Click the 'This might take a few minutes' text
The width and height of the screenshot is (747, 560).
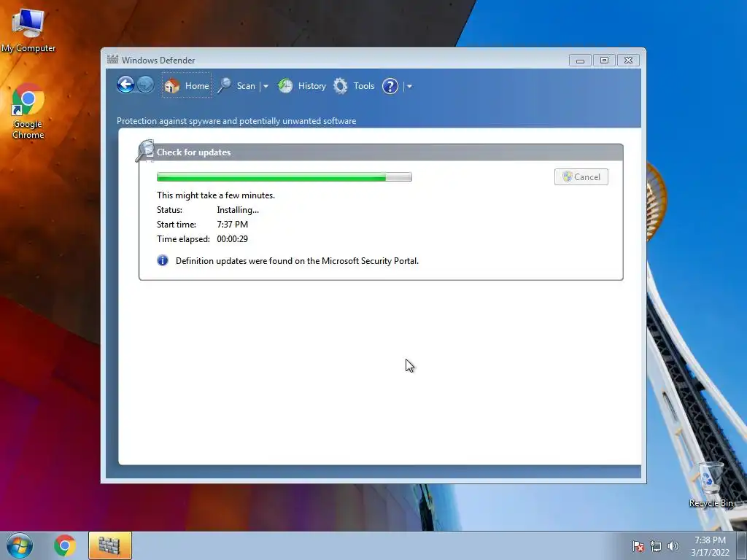point(216,195)
